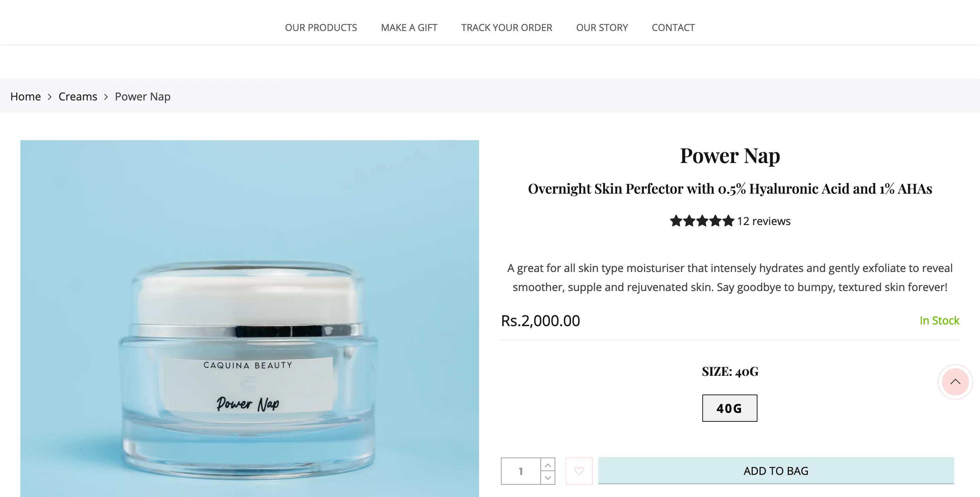
Task: Click the Add to Bag button
Action: pyautogui.click(x=776, y=471)
